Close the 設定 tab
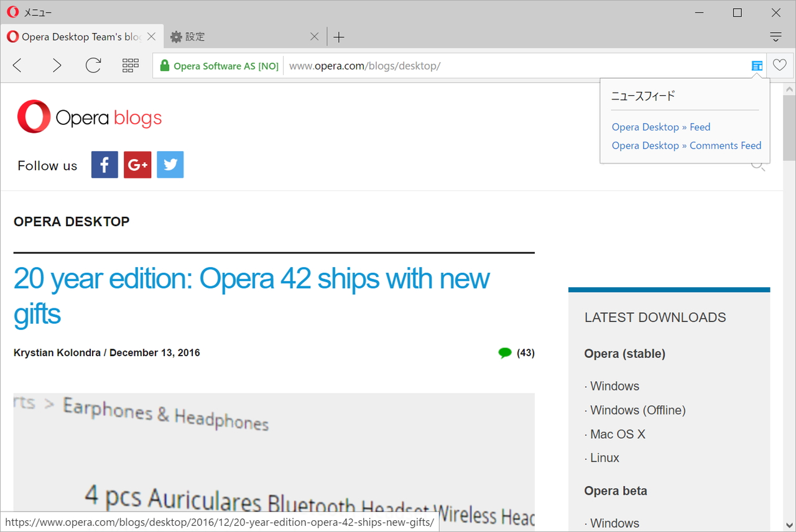Image resolution: width=796 pixels, height=532 pixels. pyautogui.click(x=315, y=37)
